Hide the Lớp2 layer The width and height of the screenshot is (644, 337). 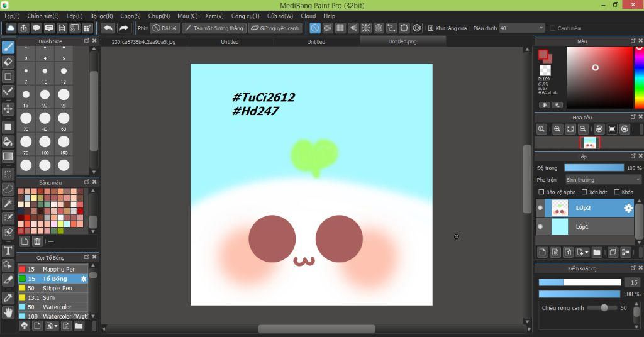click(540, 207)
